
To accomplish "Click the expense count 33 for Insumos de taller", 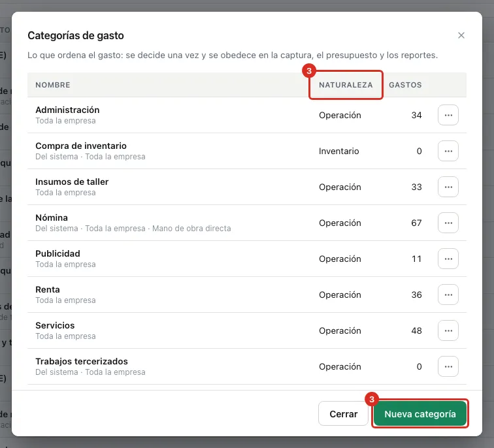I will click(416, 187).
